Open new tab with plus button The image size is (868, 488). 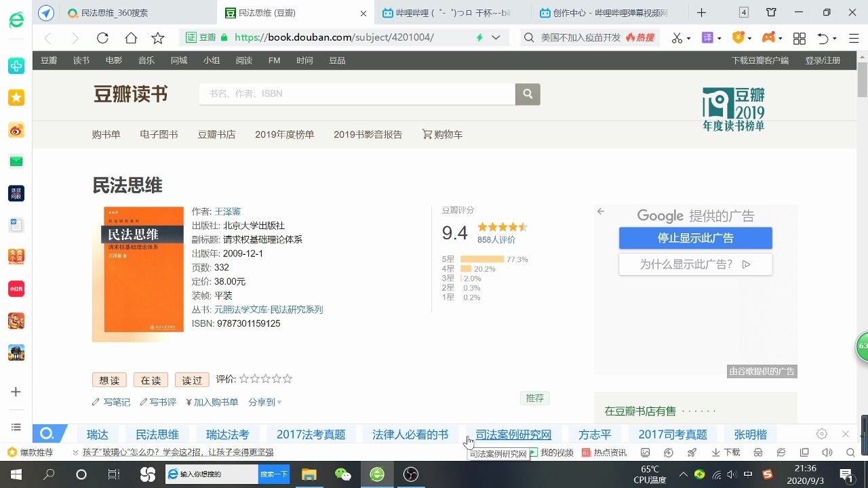click(702, 12)
